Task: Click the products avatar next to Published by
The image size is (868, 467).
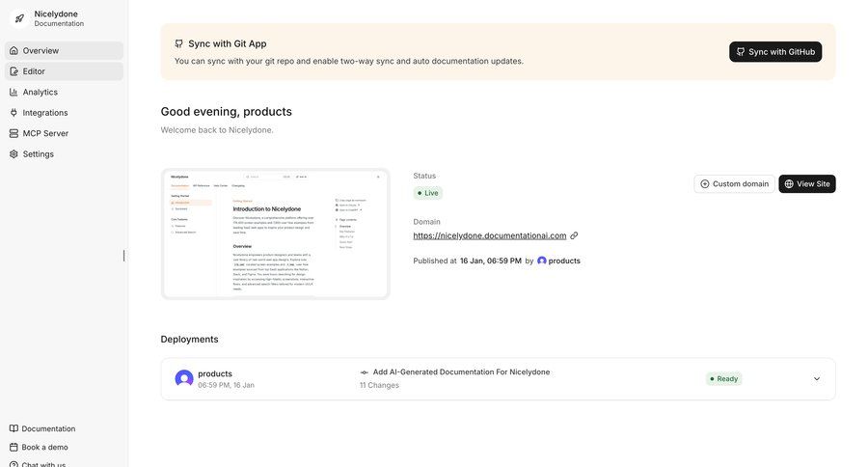Action: point(542,261)
